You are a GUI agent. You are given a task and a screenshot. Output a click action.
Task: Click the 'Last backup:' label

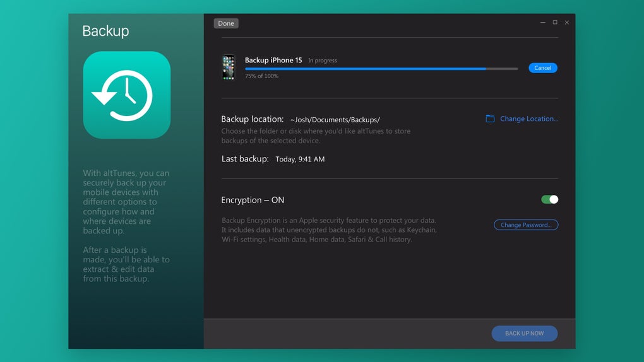[x=245, y=159]
